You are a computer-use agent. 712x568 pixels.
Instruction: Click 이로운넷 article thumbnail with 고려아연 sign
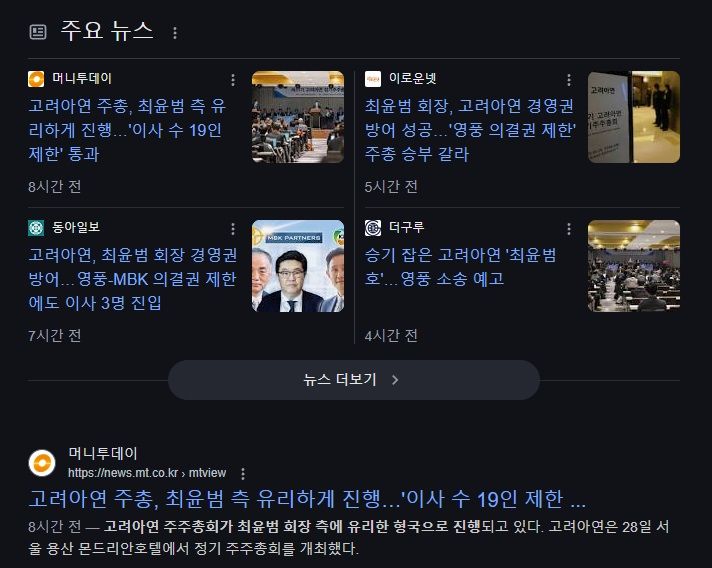[x=634, y=117]
